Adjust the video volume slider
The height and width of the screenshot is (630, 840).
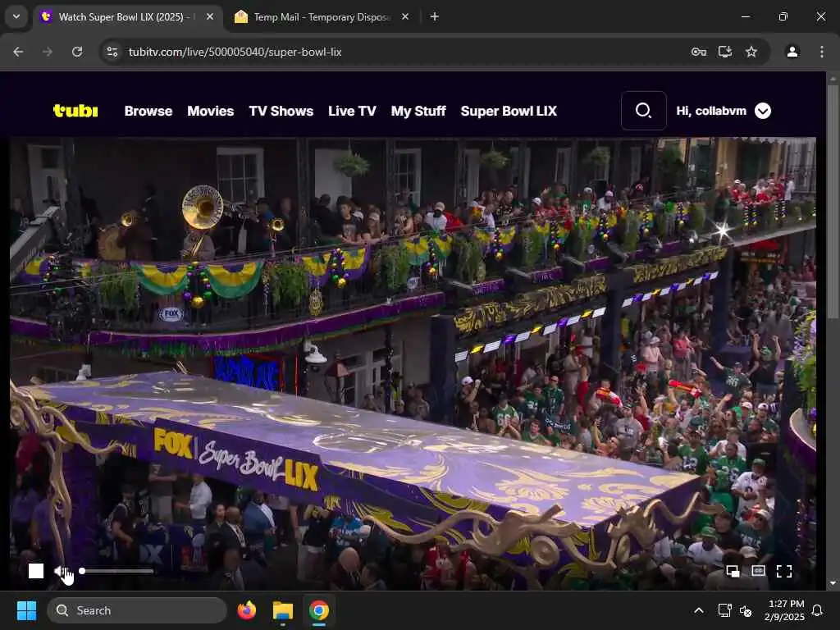click(x=116, y=571)
